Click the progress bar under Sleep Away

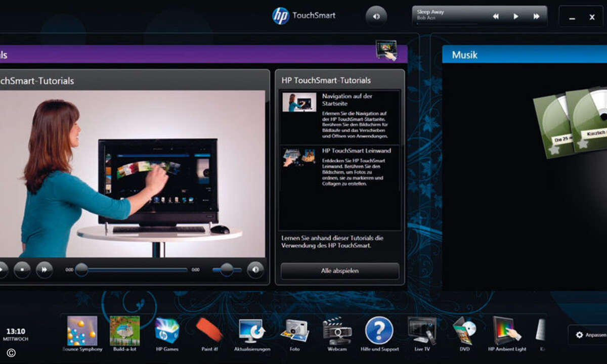[x=447, y=24]
